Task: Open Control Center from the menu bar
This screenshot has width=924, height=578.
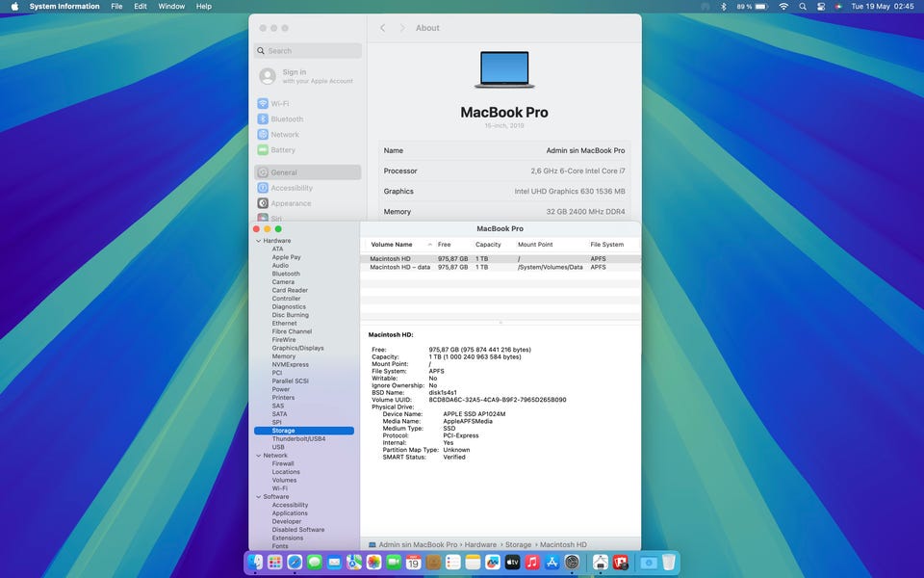Action: coord(821,7)
